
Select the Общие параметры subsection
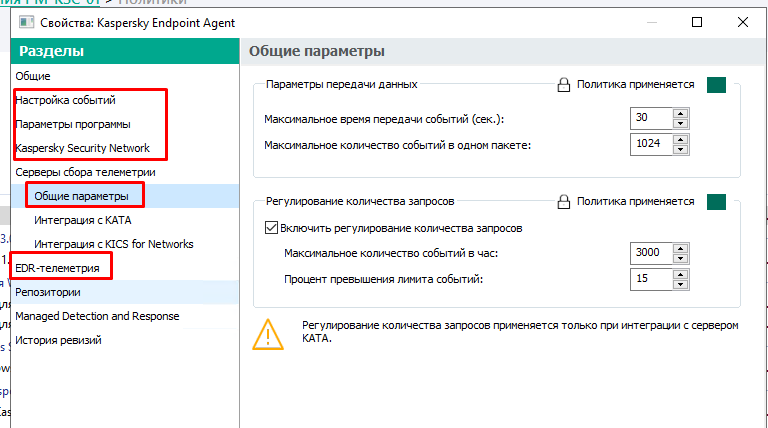tap(81, 196)
